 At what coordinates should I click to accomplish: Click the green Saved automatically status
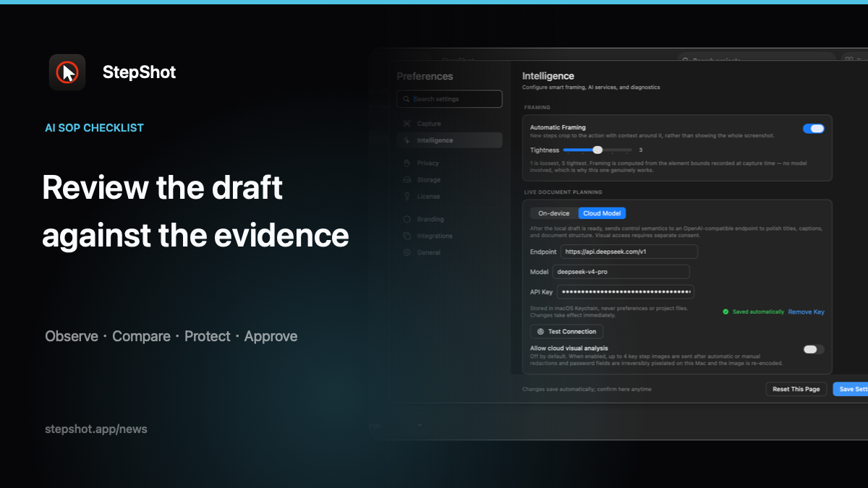pyautogui.click(x=753, y=312)
